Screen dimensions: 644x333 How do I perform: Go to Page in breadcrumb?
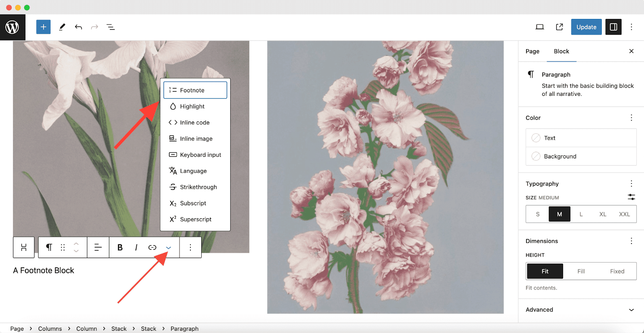point(17,329)
